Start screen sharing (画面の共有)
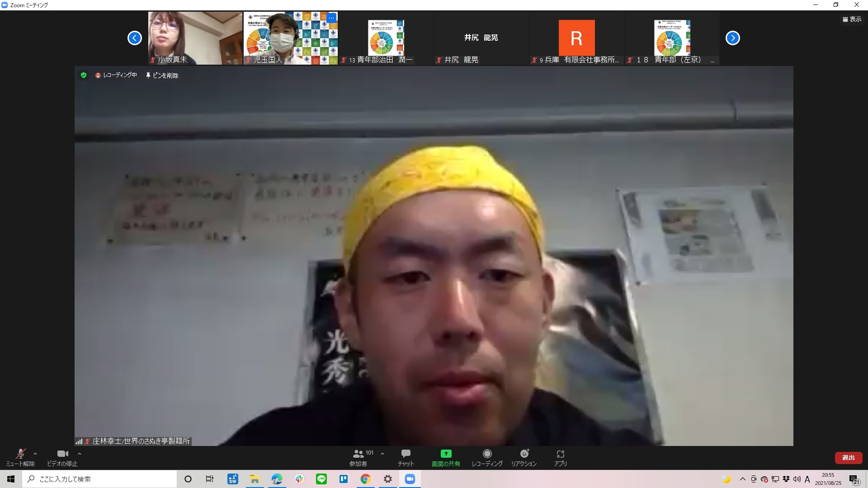 tap(446, 457)
